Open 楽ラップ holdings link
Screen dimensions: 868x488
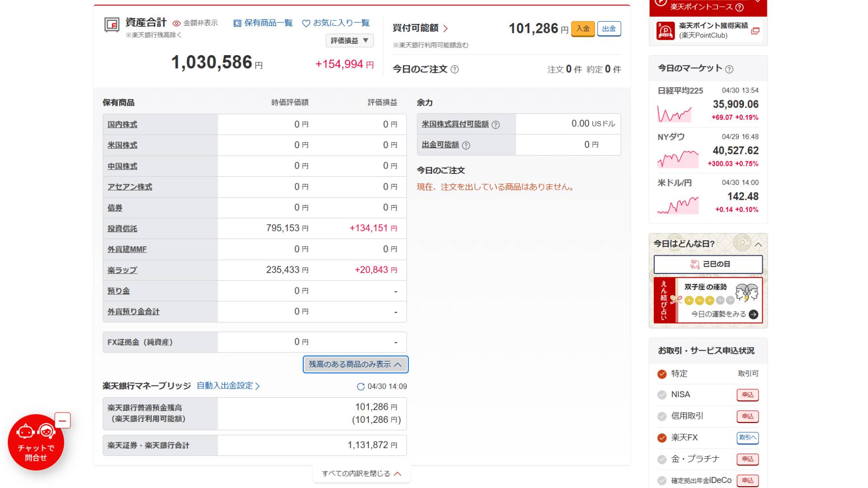pyautogui.click(x=123, y=270)
